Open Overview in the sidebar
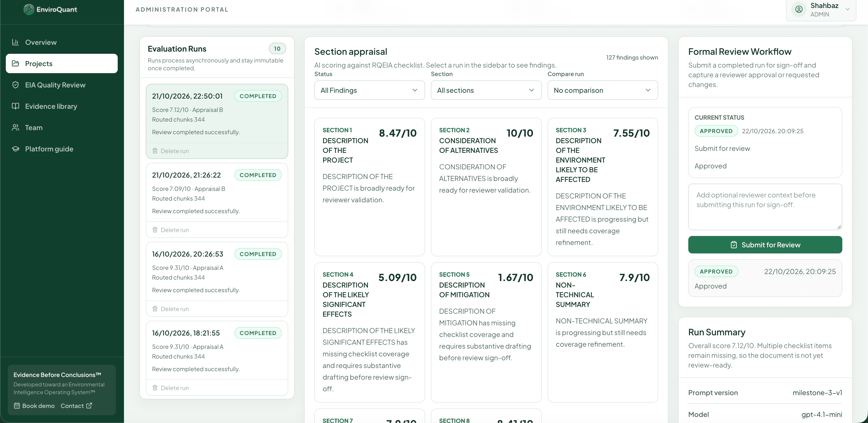This screenshot has height=423, width=868. pos(62,42)
